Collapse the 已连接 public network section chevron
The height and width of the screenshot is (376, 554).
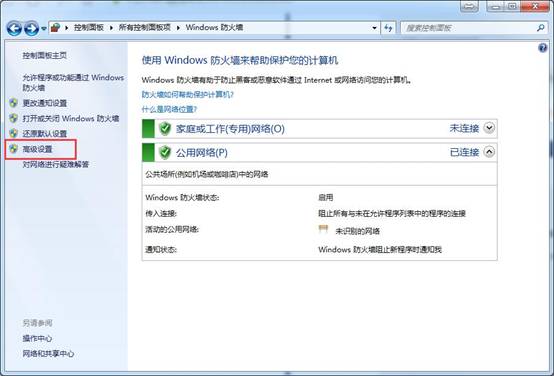(x=489, y=152)
